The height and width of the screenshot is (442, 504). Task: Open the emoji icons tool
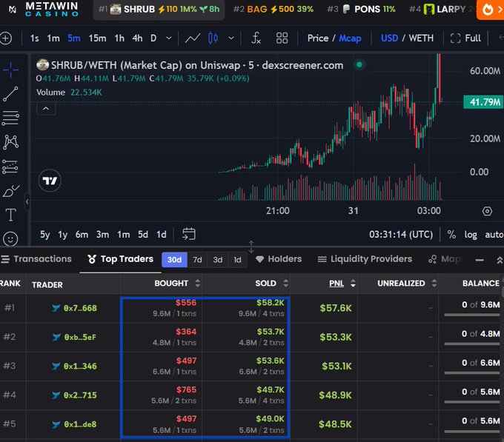[x=10, y=239]
